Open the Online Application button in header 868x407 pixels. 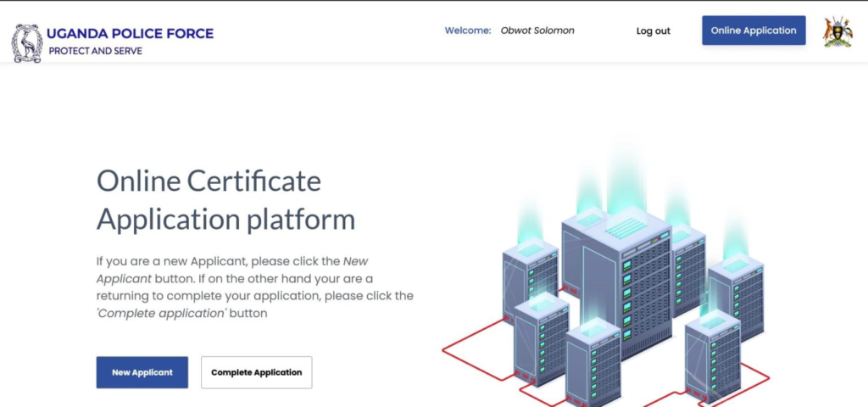click(x=754, y=31)
